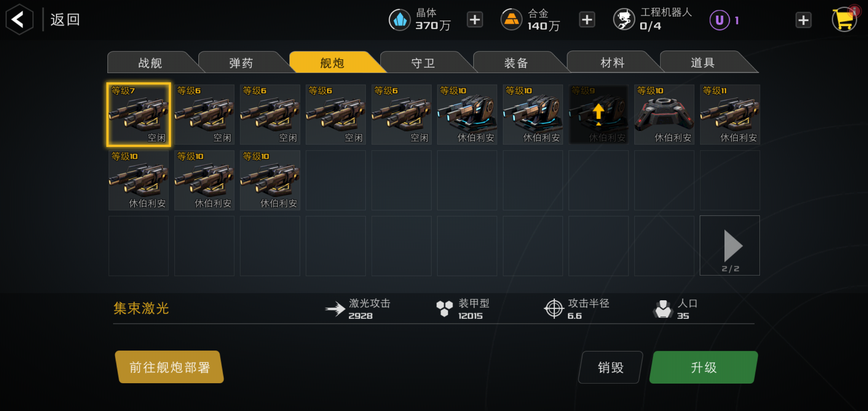
Task: Click the crystal (晶体) resource icon
Action: pyautogui.click(x=399, y=20)
